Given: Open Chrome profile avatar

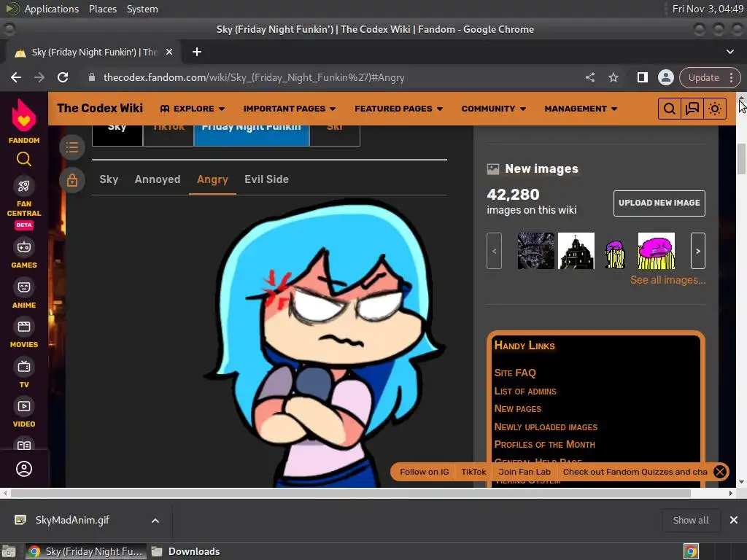Looking at the screenshot, I should coord(665,77).
